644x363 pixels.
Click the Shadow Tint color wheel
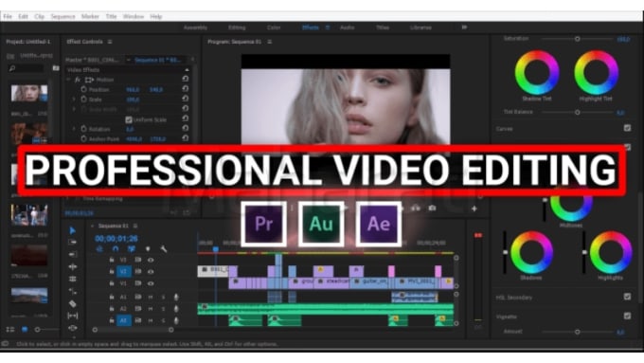click(x=537, y=72)
